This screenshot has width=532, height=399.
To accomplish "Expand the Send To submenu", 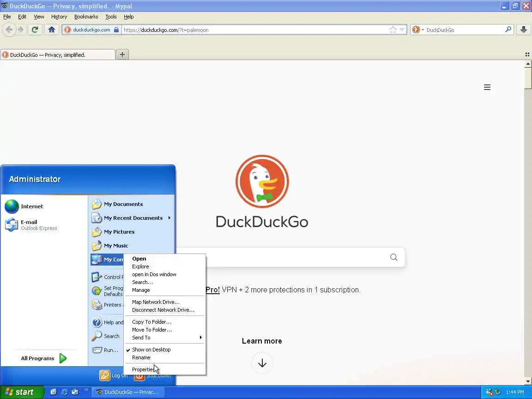I will [164, 338].
